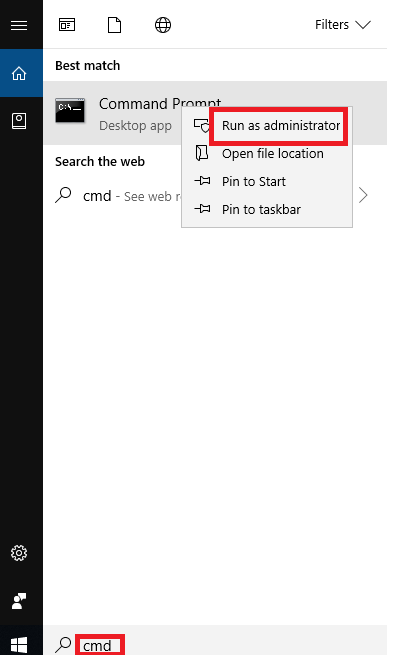The height and width of the screenshot is (655, 395).
Task: Click the search magnifier in taskbar
Action: (x=63, y=645)
